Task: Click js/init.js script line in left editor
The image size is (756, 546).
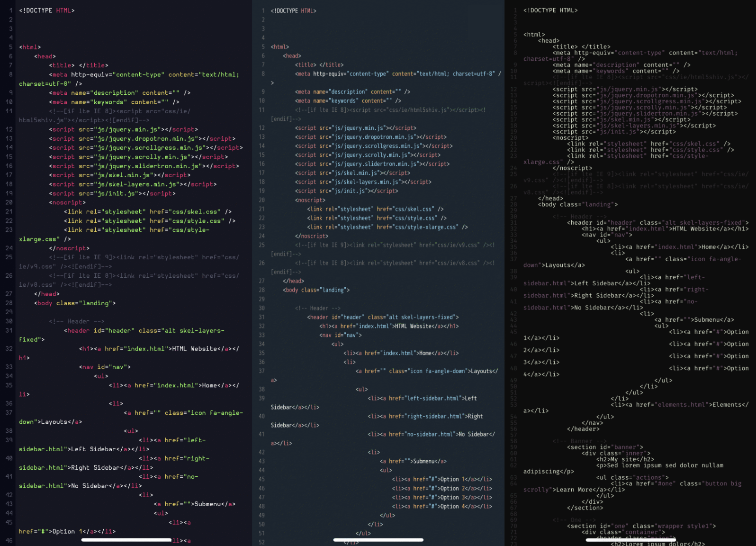Action: pyautogui.click(x=112, y=193)
